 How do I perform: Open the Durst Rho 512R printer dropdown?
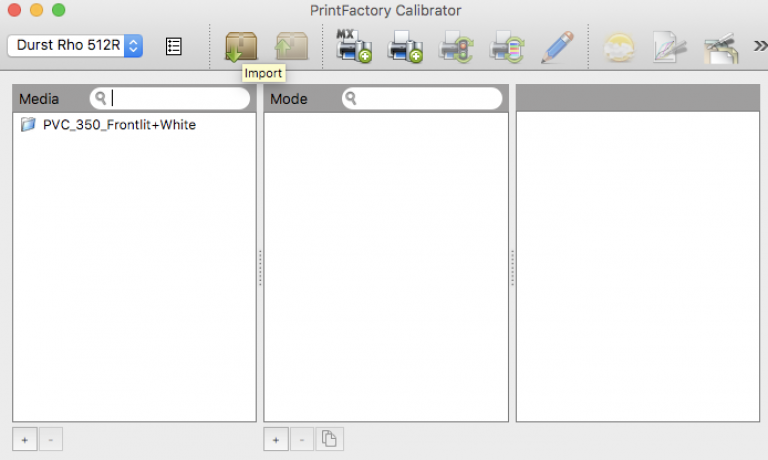pos(75,46)
